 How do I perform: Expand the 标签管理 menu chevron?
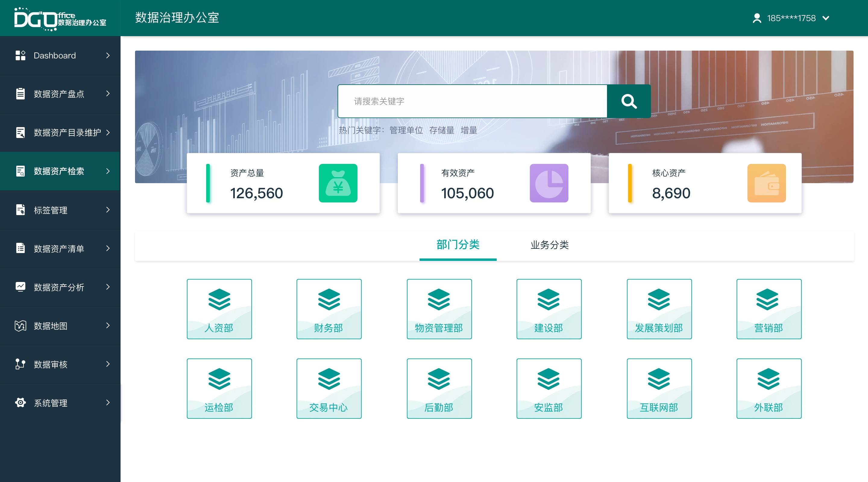click(x=108, y=210)
